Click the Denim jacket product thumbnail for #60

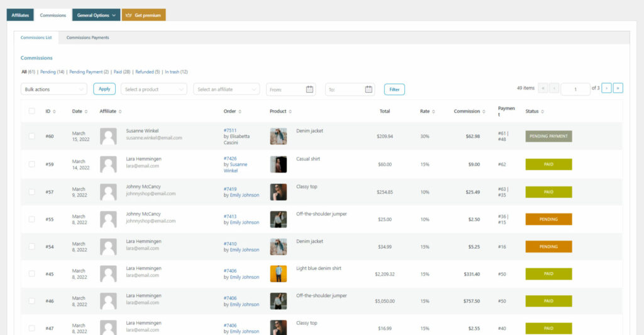click(278, 137)
